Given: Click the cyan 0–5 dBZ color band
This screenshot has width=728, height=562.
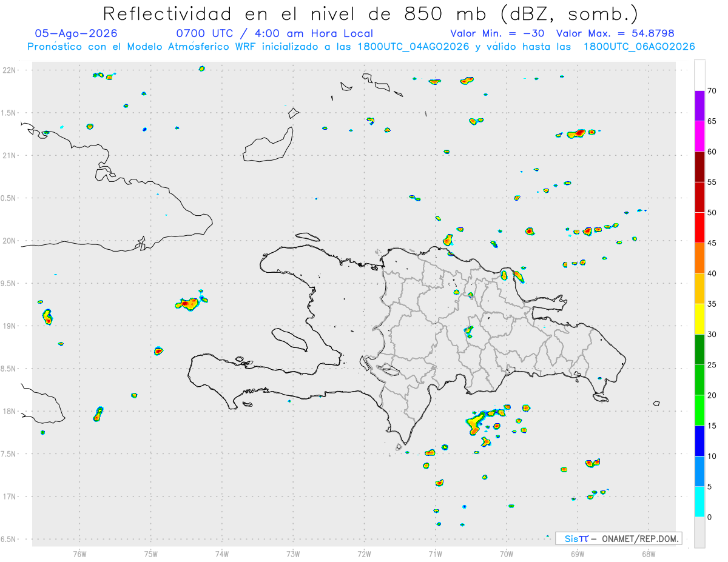Looking at the screenshot, I should tap(699, 502).
